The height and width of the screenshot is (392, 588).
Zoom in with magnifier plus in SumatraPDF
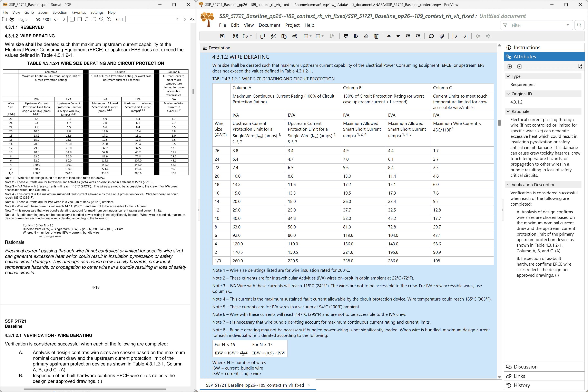[x=109, y=19]
